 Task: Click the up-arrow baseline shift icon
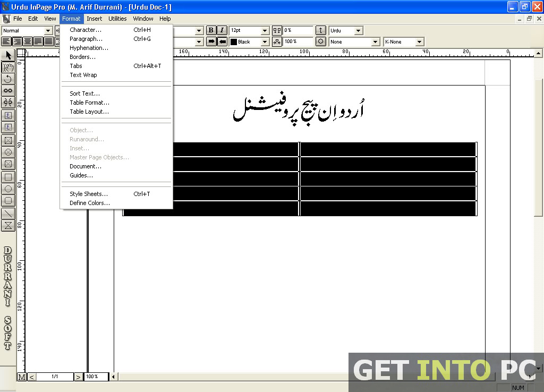click(320, 30)
